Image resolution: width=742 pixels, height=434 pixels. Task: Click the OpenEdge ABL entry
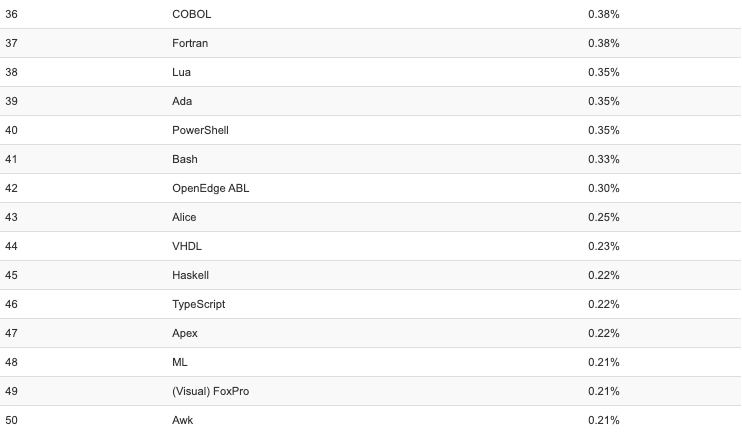(211, 189)
